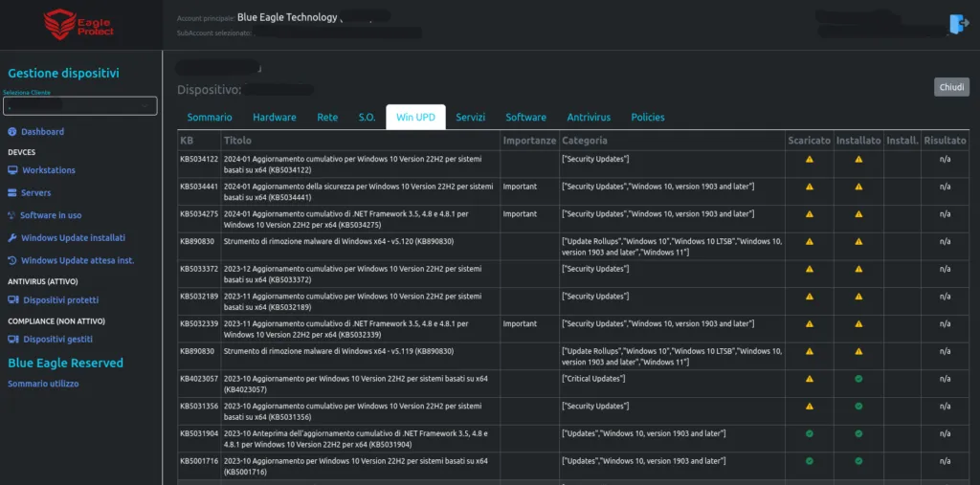Viewport: 980px width, 485px height.
Task: Click Scaricato warning icon for KB5032339
Action: tap(810, 323)
